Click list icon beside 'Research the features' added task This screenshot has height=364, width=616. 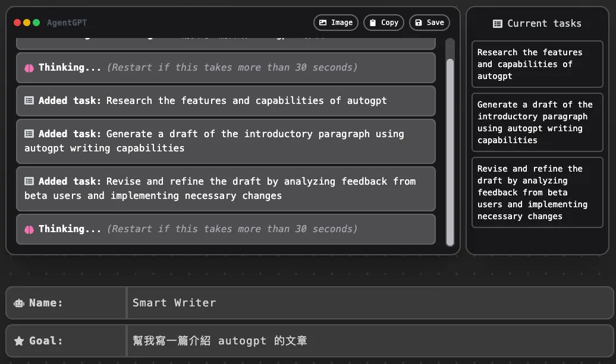point(29,100)
